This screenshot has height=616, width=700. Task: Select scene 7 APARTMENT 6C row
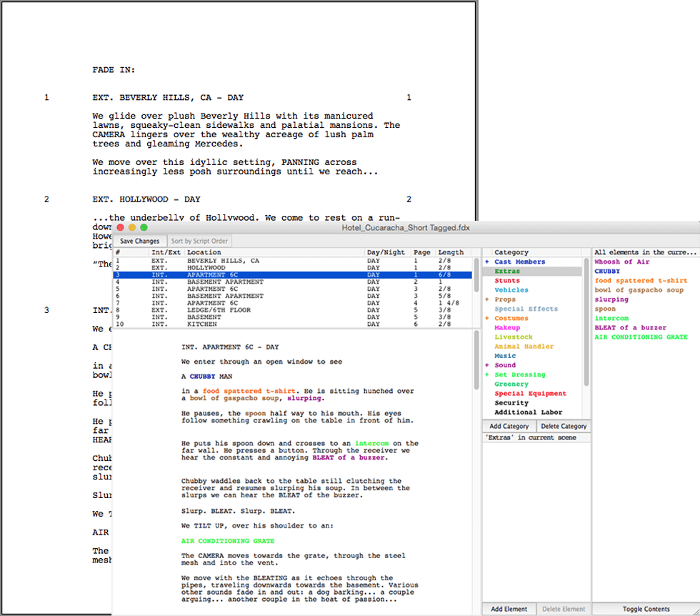(292, 303)
